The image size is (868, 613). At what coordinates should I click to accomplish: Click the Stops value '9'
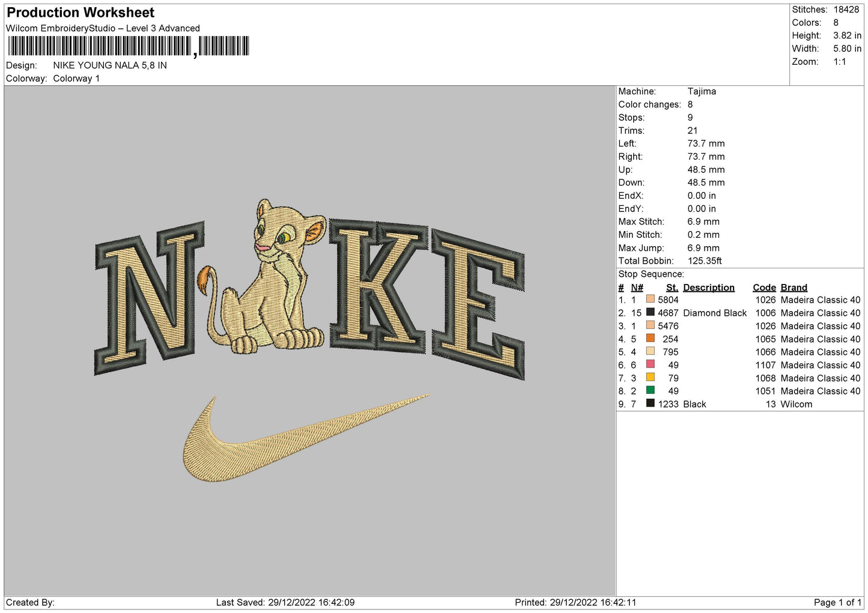point(690,118)
